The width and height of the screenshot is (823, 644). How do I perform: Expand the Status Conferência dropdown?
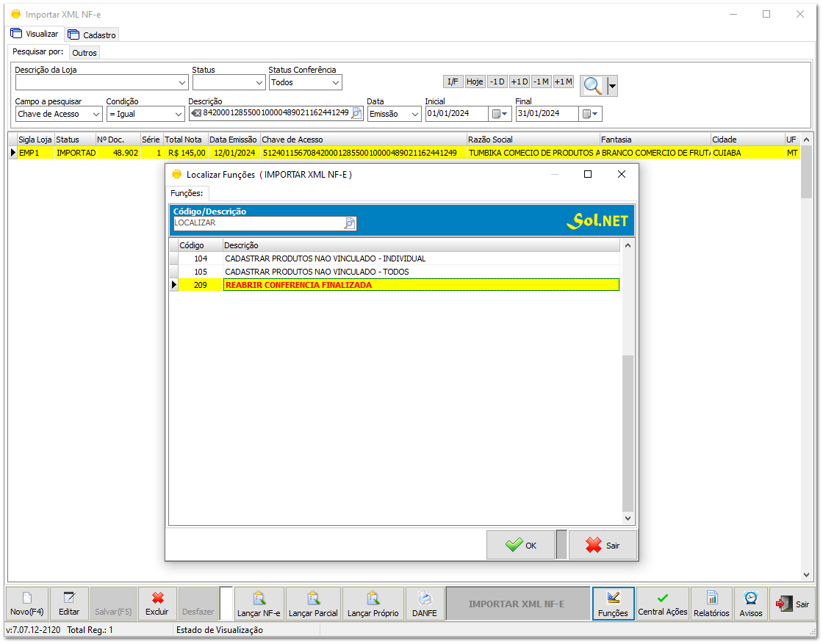[336, 83]
